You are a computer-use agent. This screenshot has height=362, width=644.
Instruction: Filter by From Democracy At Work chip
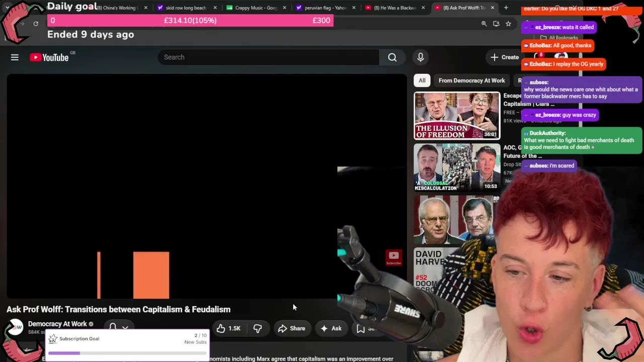471,80
